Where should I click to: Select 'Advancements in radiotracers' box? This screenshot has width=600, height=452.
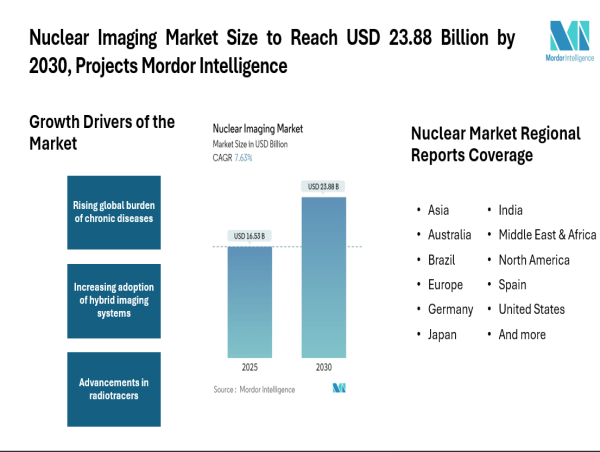(114, 389)
